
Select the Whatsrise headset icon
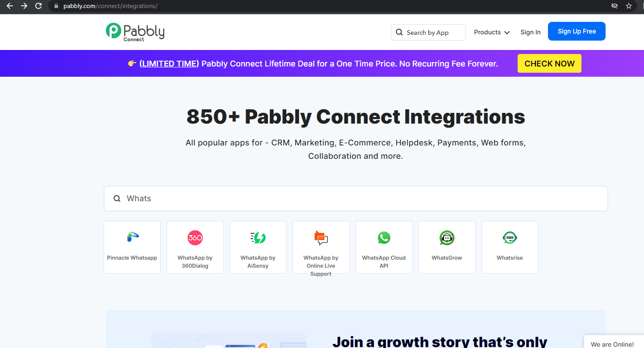point(510,238)
